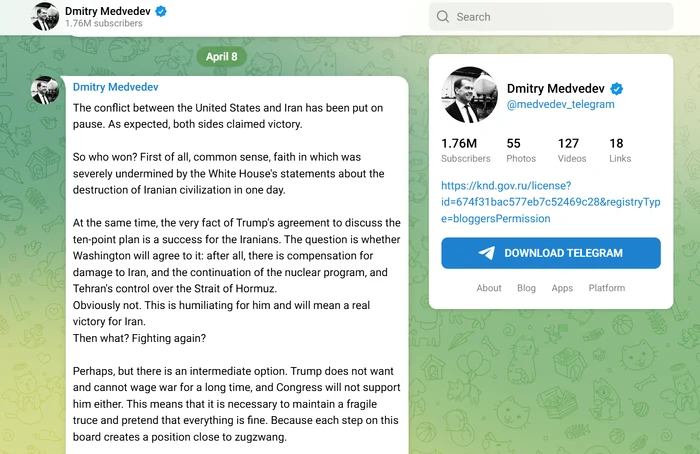Open the About footer link
The width and height of the screenshot is (700, 454).
click(x=489, y=288)
